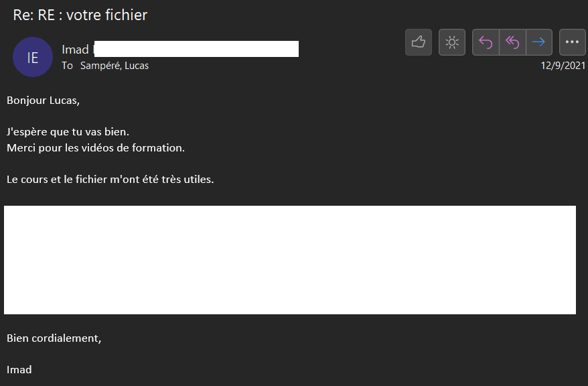Click recipient Sampéré, Lucas

(115, 66)
